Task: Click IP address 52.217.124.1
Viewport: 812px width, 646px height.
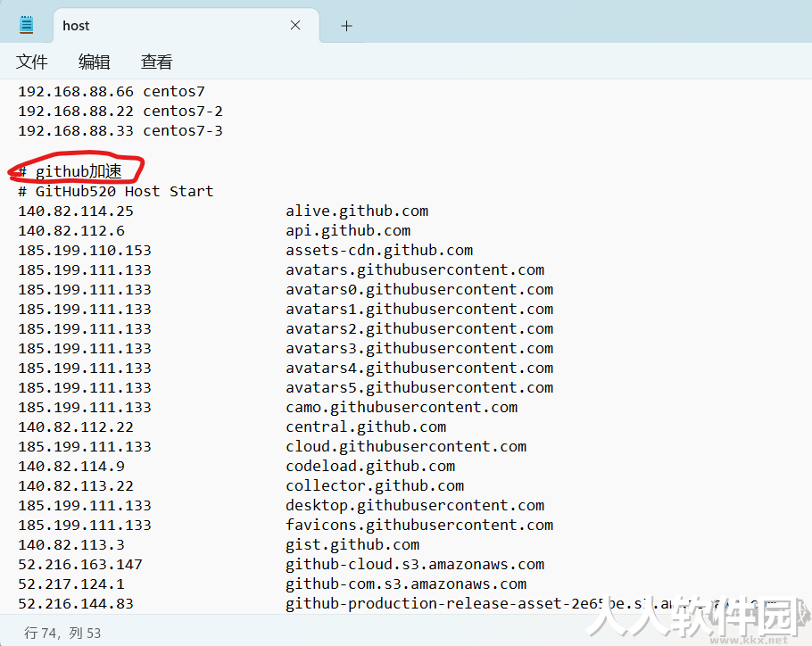Action: (71, 584)
